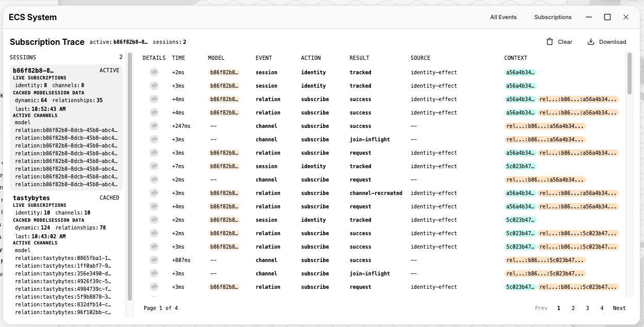Open details for +3ms relation request 5c023b47 row
644x327 pixels.
point(154,287)
